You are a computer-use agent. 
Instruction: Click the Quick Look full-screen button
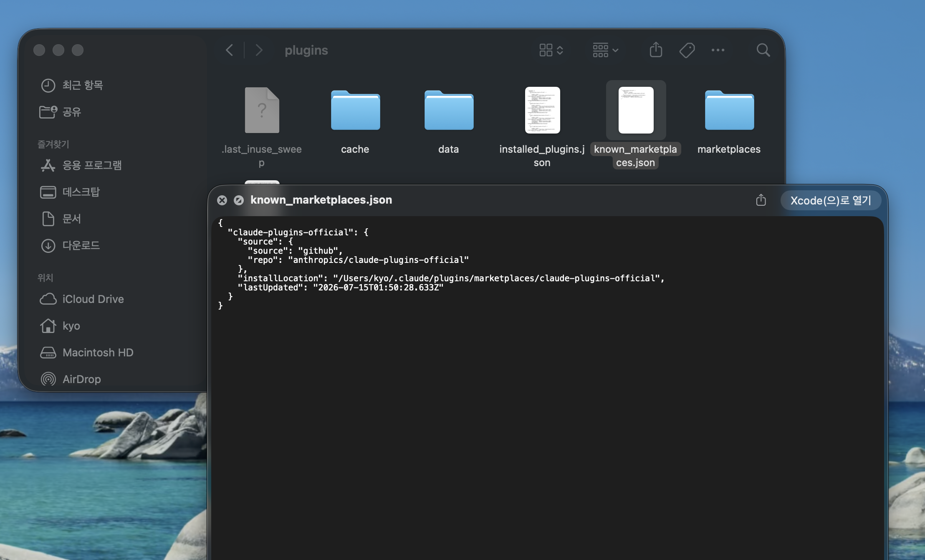[239, 200]
